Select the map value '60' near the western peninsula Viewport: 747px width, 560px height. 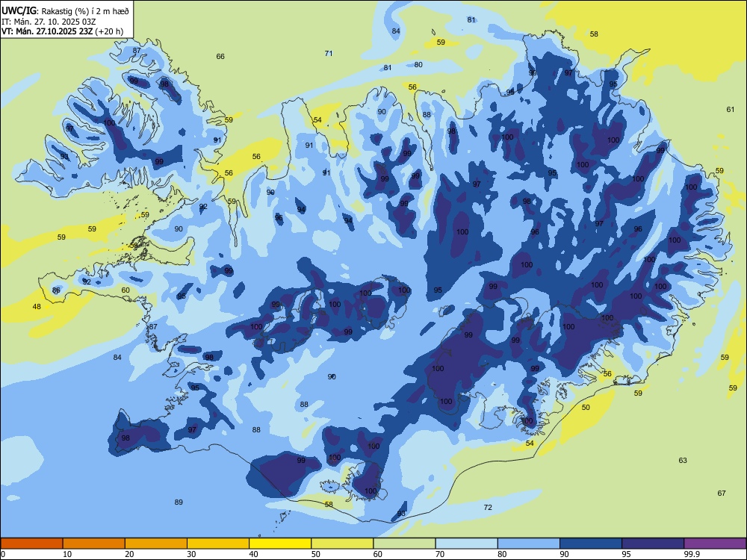(x=125, y=290)
